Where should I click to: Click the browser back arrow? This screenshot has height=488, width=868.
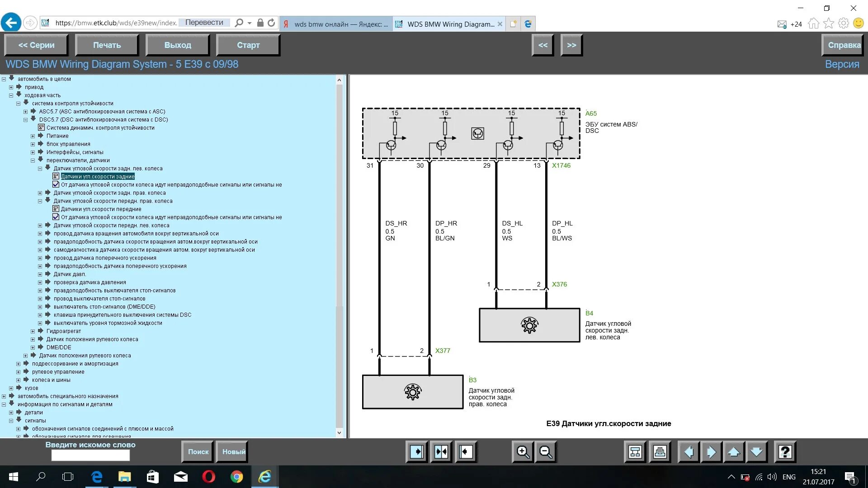(11, 23)
